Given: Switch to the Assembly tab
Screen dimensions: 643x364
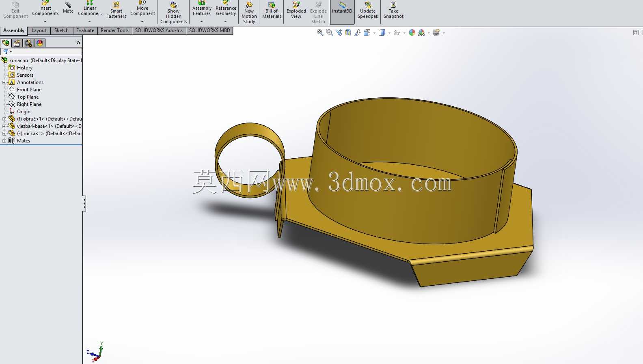Looking at the screenshot, I should [x=14, y=30].
